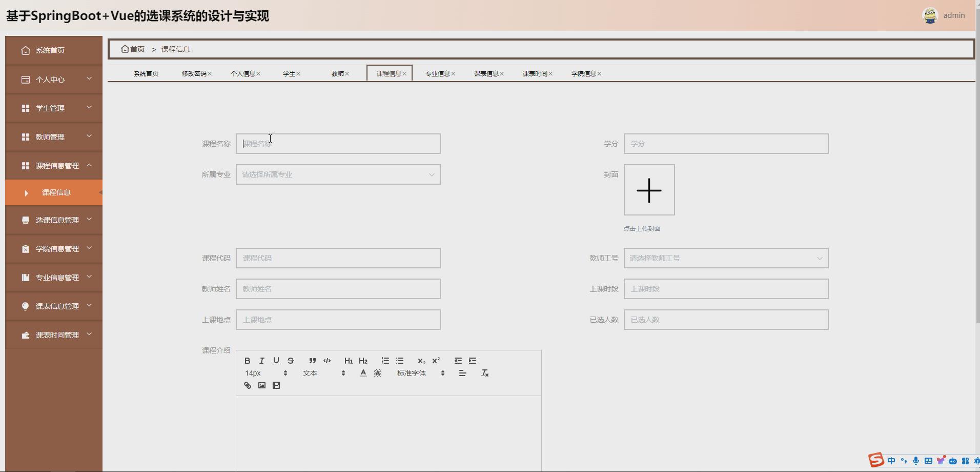Click the Sogou input method logo

(x=876, y=460)
